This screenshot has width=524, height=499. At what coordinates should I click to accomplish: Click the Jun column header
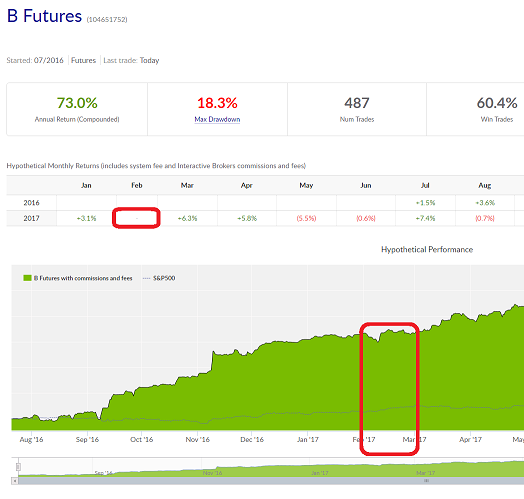pos(366,185)
